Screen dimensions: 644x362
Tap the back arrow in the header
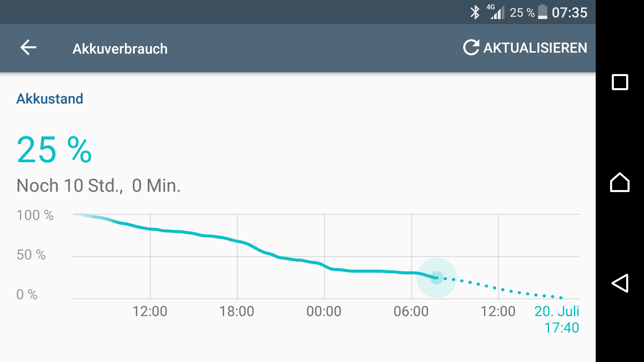pyautogui.click(x=28, y=47)
